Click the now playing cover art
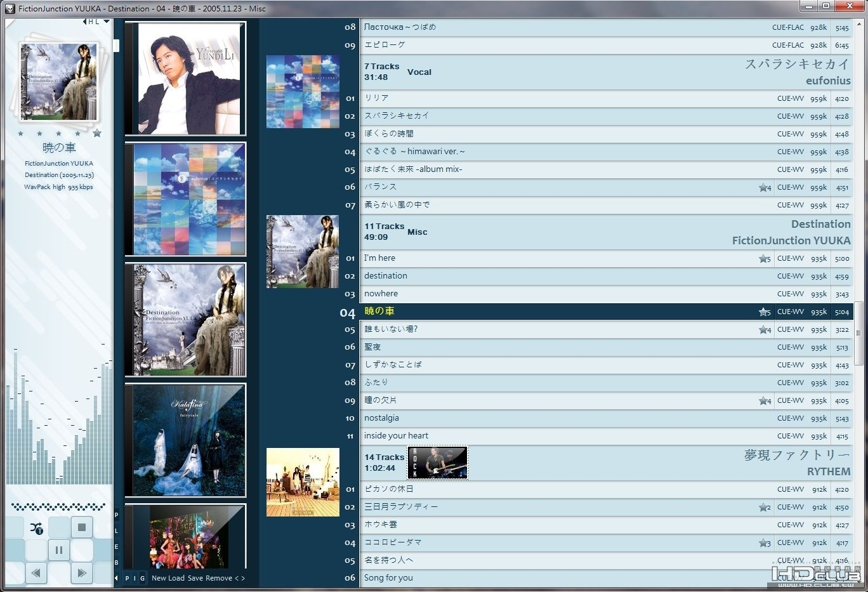The image size is (868, 592). 59,81
